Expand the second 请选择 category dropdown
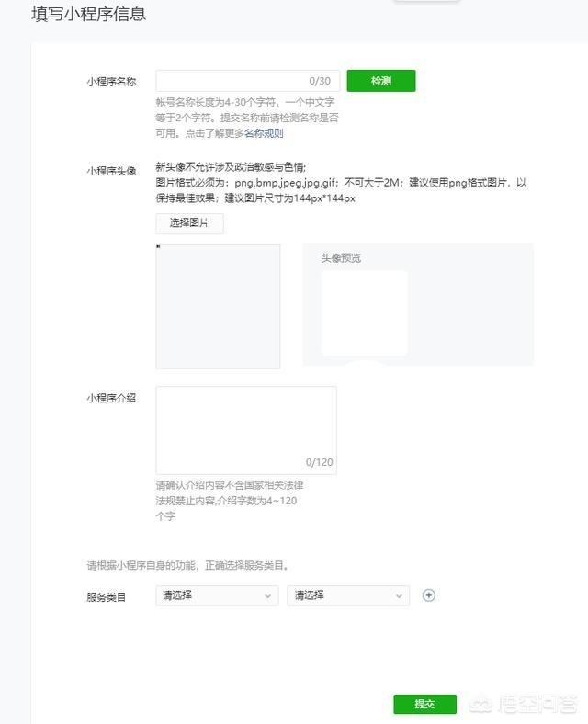Screen dimensions: 588x724 coord(348,595)
